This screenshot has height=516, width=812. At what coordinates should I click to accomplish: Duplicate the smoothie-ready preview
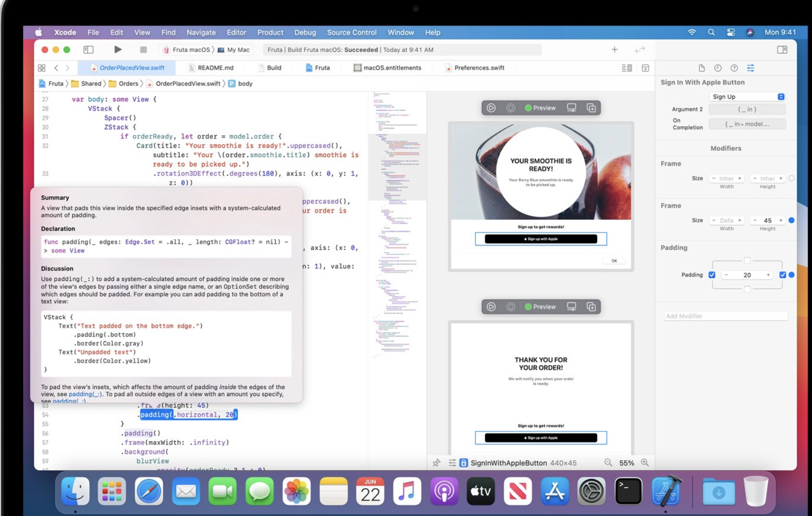coord(591,108)
